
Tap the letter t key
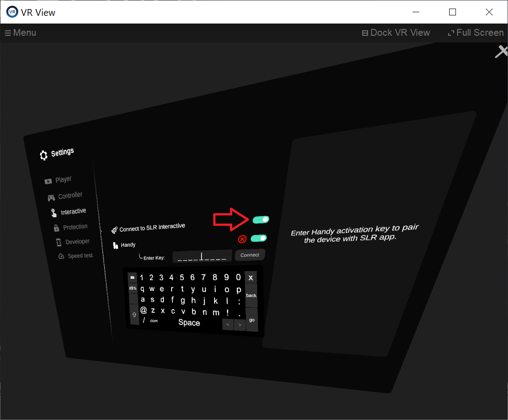pos(182,289)
